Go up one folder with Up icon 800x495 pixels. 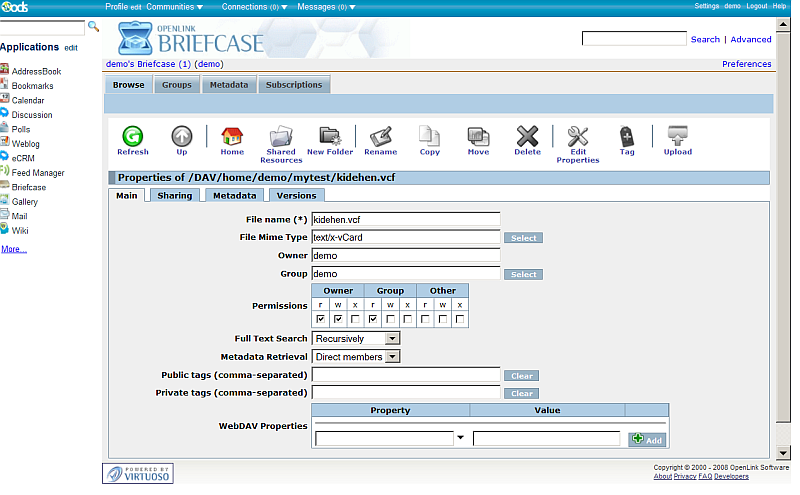[x=181, y=137]
